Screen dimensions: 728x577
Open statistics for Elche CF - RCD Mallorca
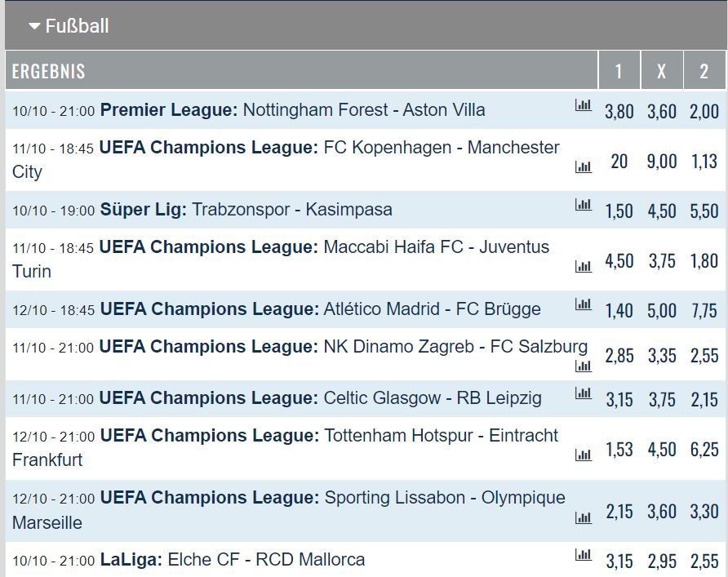point(583,555)
